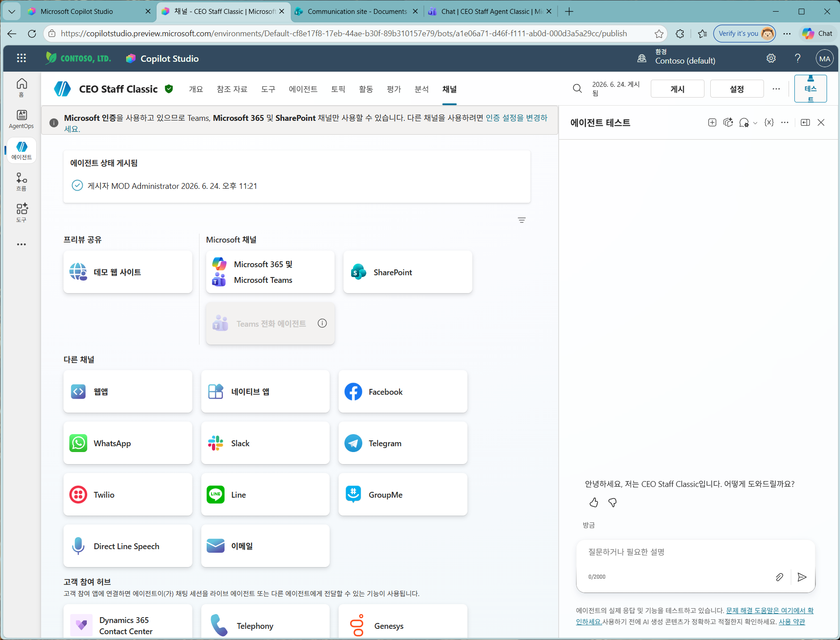Open test panel more options ellipsis
Viewport: 840px width, 640px height.
click(785, 123)
